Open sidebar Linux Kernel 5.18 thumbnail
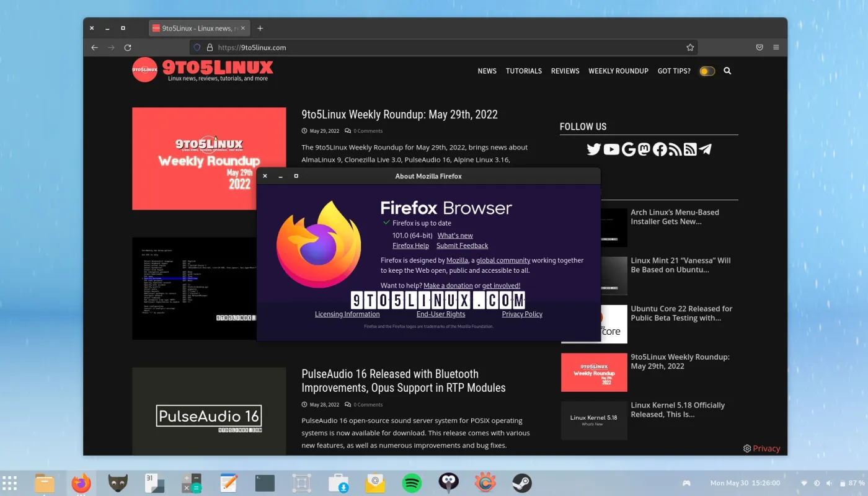This screenshot has width=868, height=496. [x=594, y=420]
